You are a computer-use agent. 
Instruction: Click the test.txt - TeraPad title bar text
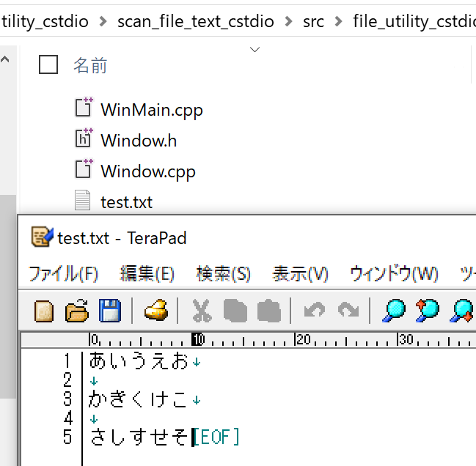click(x=122, y=238)
